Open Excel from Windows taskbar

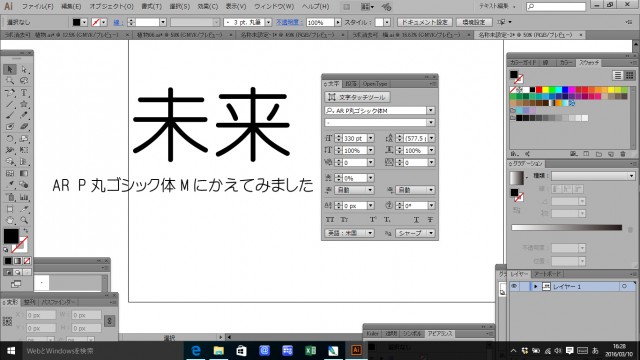[311, 350]
